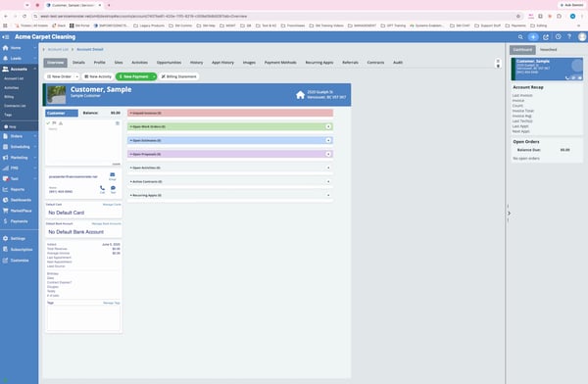Switch to the Profile tab
This screenshot has width=588, height=384.
(99, 63)
